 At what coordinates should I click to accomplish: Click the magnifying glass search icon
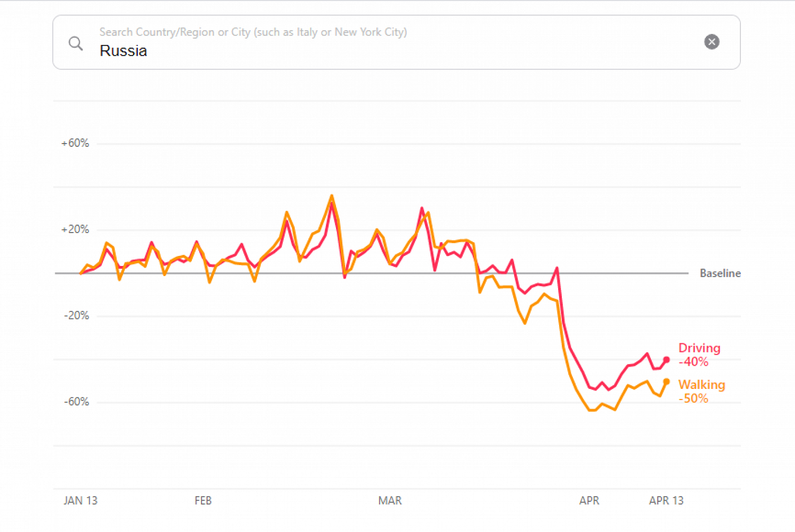pyautogui.click(x=76, y=43)
